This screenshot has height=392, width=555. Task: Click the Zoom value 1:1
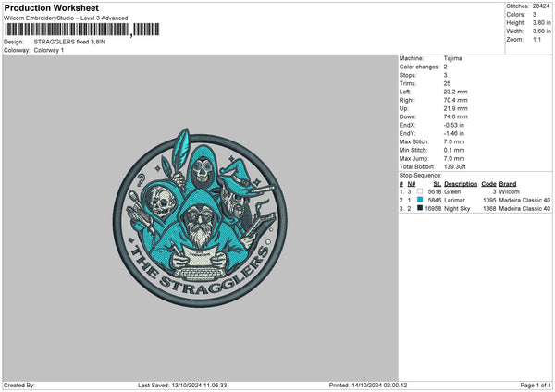536,39
